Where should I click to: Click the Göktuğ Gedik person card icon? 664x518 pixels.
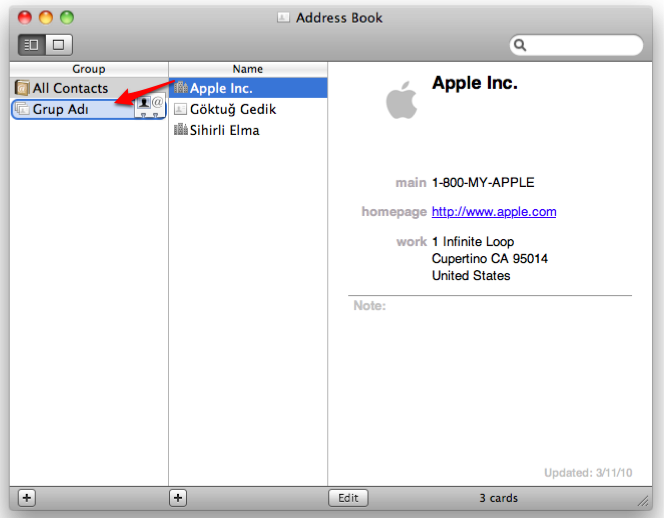click(x=181, y=109)
